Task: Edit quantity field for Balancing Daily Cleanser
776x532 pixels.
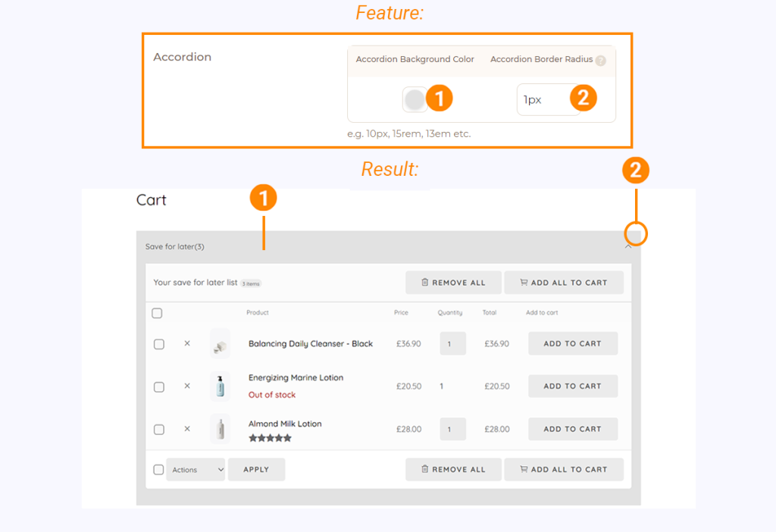Action: coord(453,343)
